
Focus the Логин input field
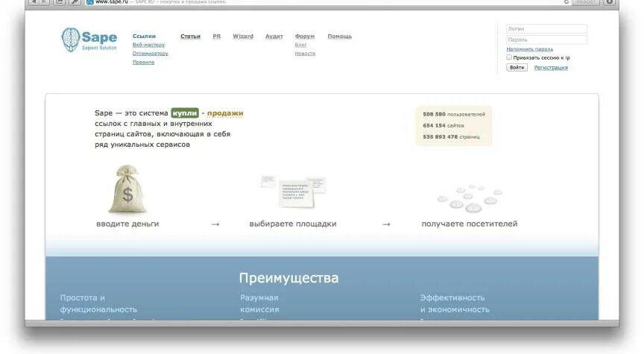(x=546, y=29)
